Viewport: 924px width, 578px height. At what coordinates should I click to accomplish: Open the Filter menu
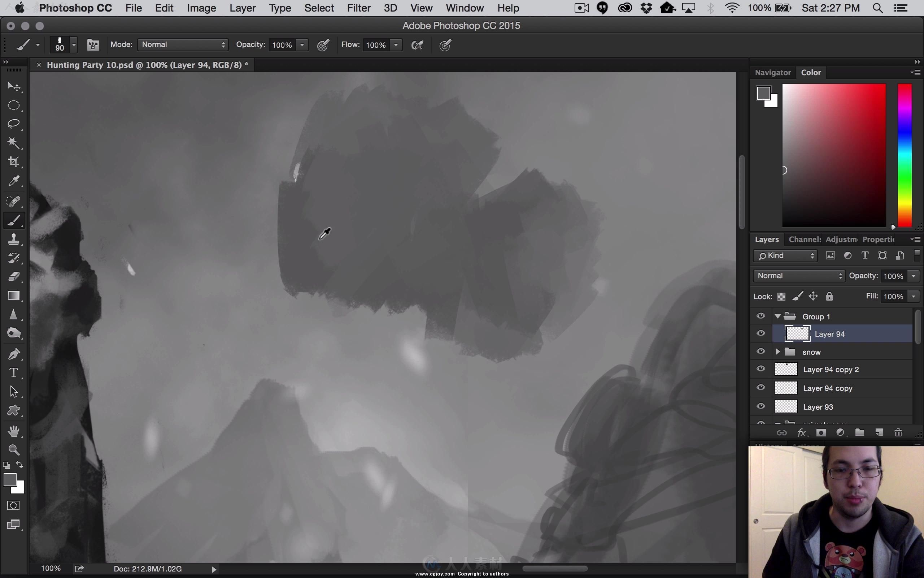(x=358, y=8)
